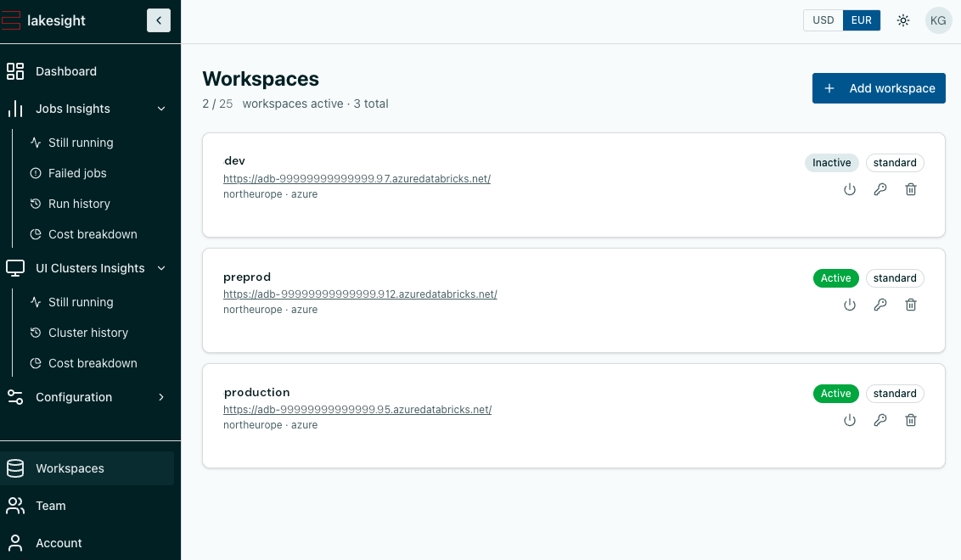Navigate to the Dashboard page
961x560 pixels.
point(66,71)
